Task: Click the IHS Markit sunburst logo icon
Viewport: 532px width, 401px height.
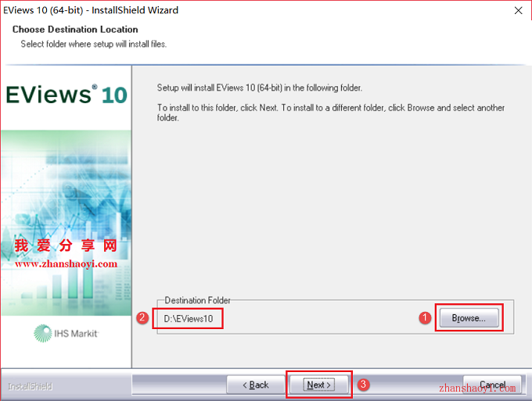Action: coord(42,333)
